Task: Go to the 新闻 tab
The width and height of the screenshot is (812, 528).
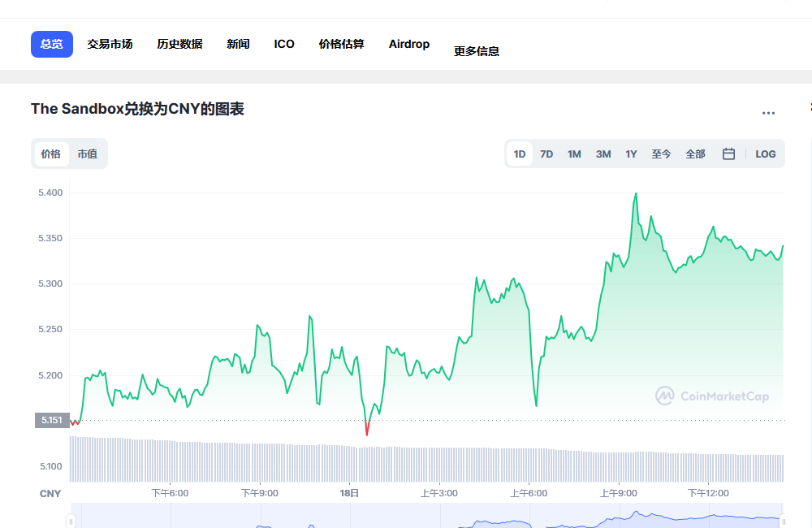Action: coord(238,44)
